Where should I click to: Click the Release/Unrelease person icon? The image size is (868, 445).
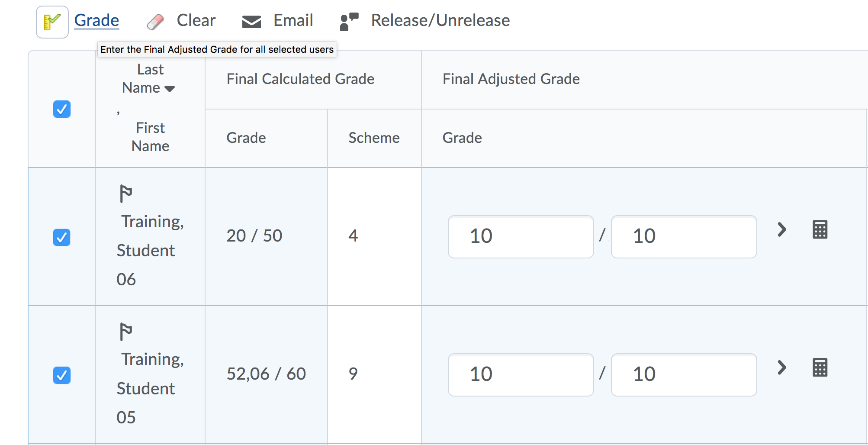coord(349,22)
